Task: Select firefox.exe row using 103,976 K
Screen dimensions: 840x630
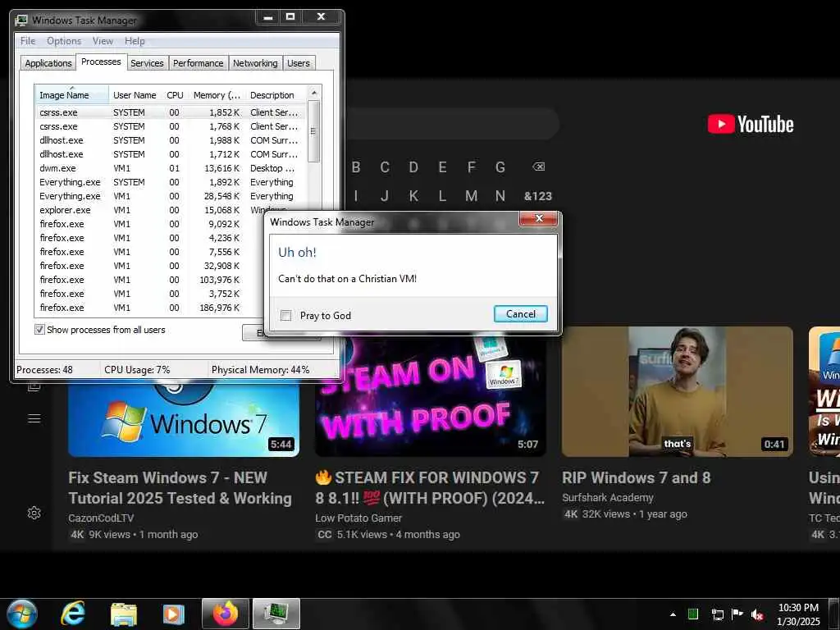Action: tap(150, 280)
